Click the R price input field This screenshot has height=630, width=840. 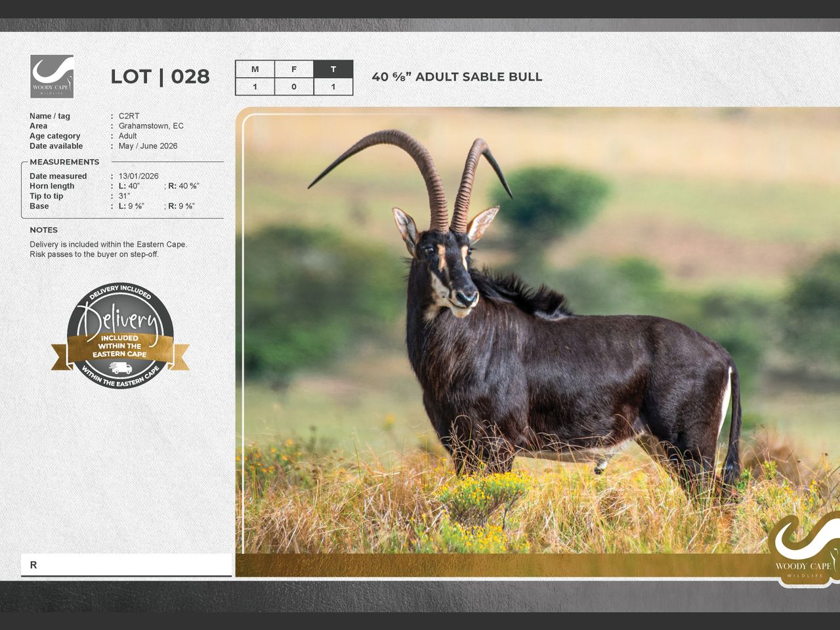126,564
